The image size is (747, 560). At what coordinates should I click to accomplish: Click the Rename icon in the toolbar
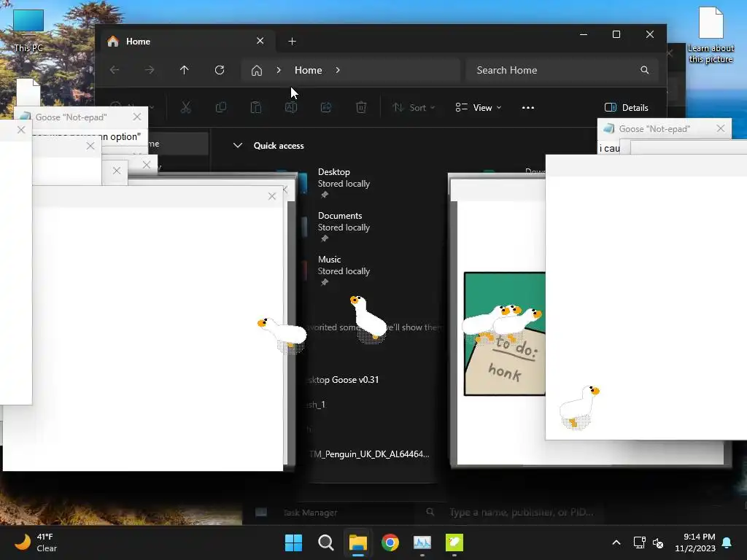click(x=291, y=108)
